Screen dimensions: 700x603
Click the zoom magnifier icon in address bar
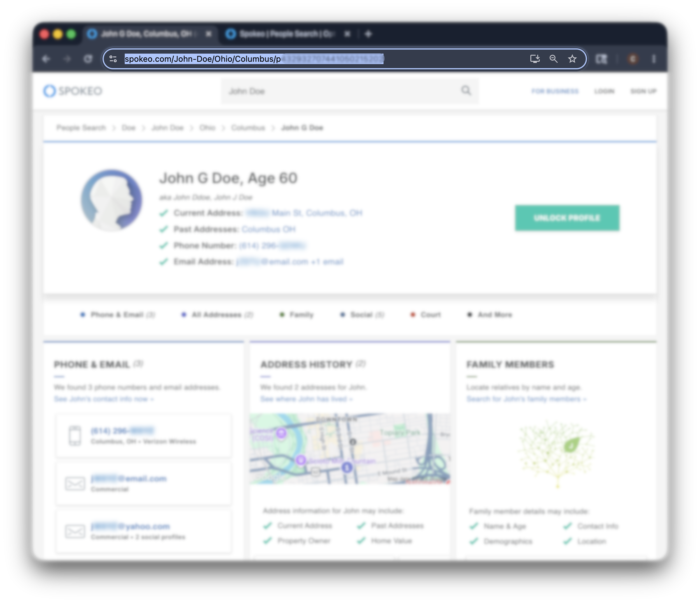[553, 59]
